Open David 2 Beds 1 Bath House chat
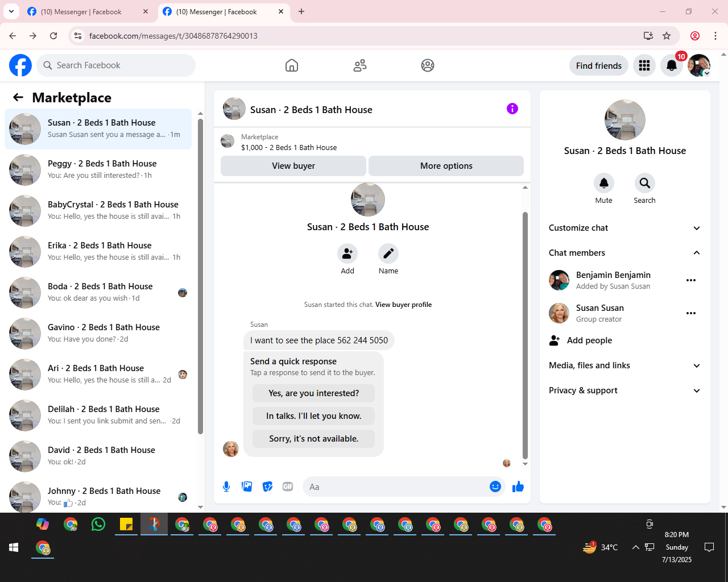The width and height of the screenshot is (728, 582). coord(98,456)
